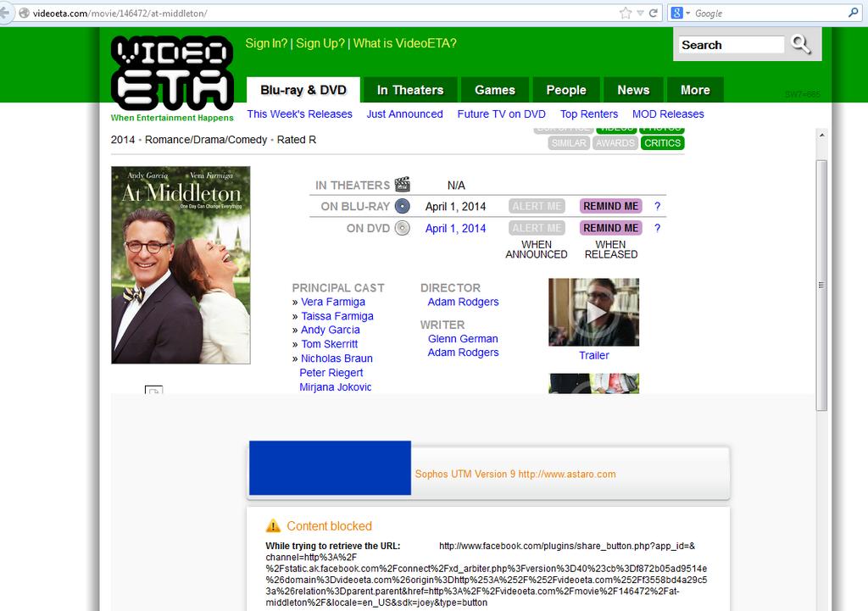This screenshot has height=611, width=868.
Task: Open MOD Releases
Action: coord(668,114)
